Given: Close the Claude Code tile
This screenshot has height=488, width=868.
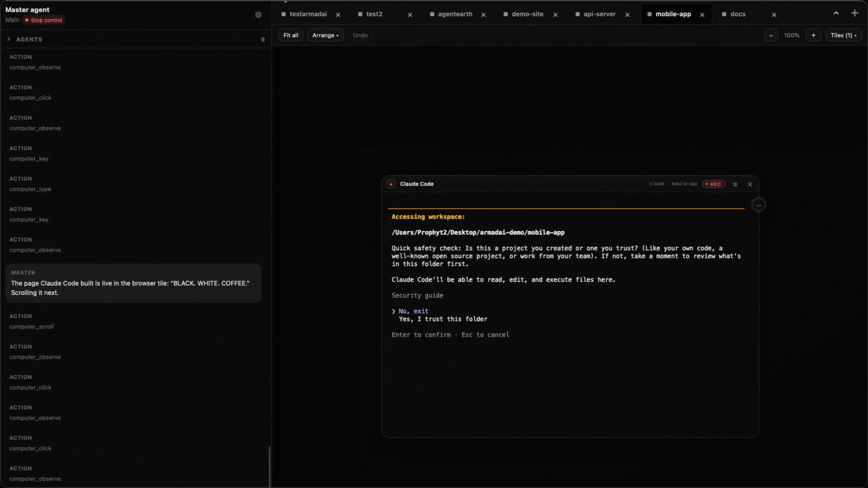Looking at the screenshot, I should click(750, 184).
